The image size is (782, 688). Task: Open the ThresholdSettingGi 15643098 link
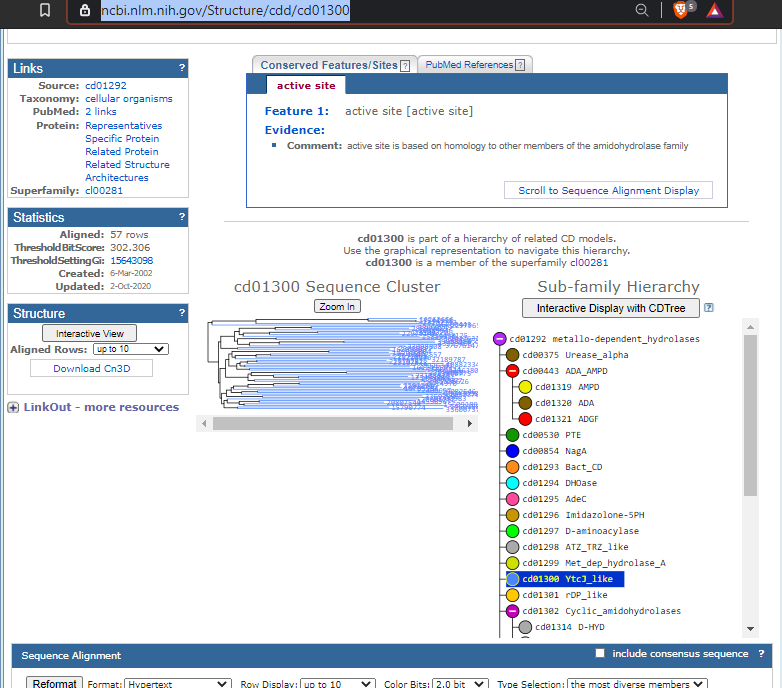tap(132, 260)
